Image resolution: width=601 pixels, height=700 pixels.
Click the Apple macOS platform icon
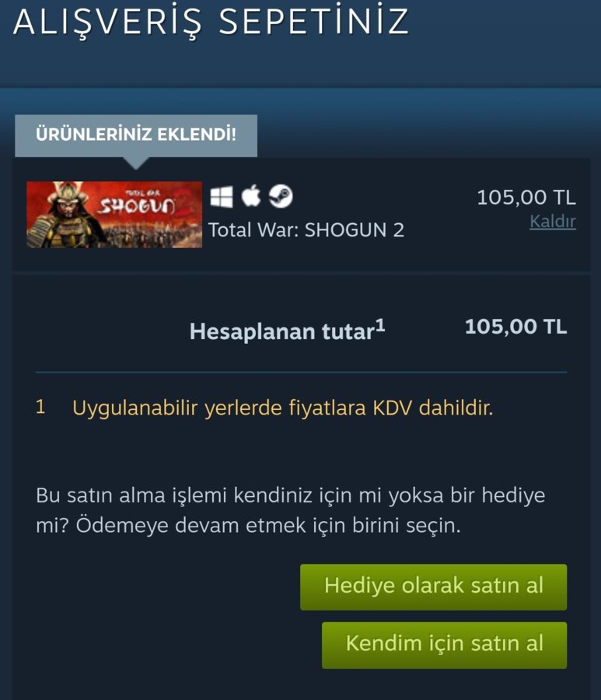click(x=251, y=196)
